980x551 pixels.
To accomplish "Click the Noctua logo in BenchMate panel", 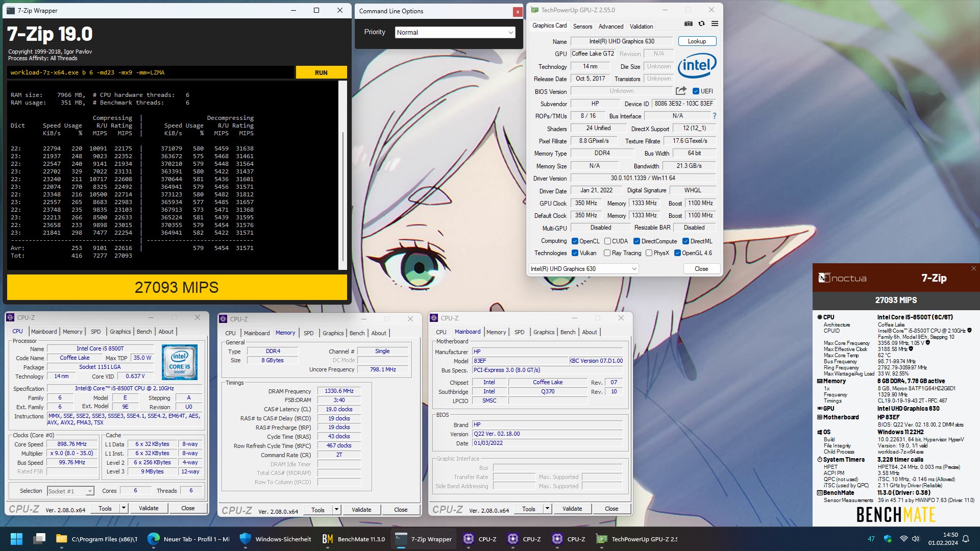I will (842, 278).
